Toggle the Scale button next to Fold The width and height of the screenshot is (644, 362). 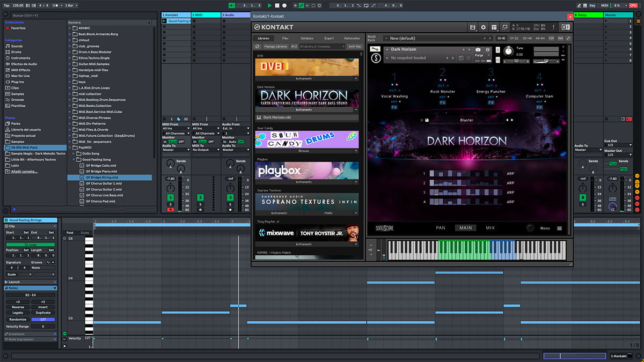[x=85, y=233]
